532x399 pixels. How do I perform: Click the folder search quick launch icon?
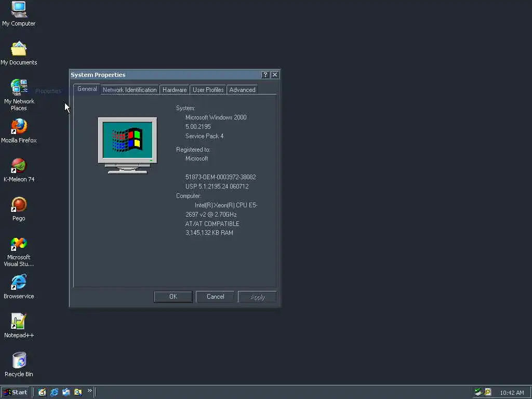point(78,392)
